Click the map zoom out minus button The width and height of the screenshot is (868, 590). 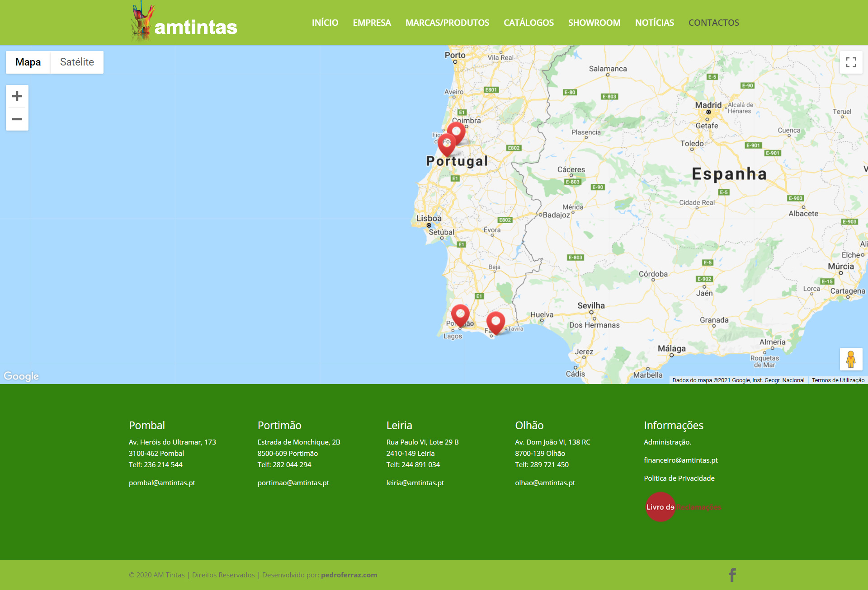click(x=17, y=119)
